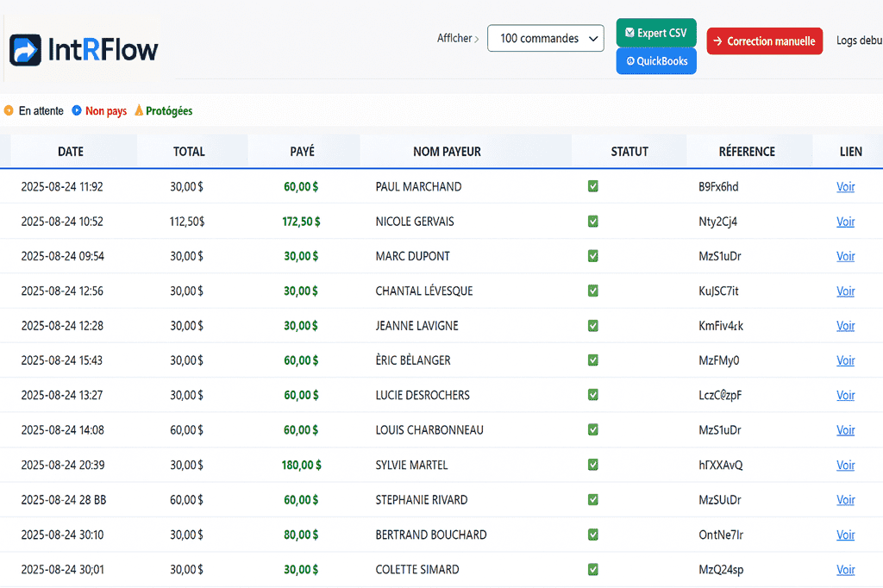Click the blue Non pays status icon
The width and height of the screenshot is (883, 588).
tap(77, 110)
